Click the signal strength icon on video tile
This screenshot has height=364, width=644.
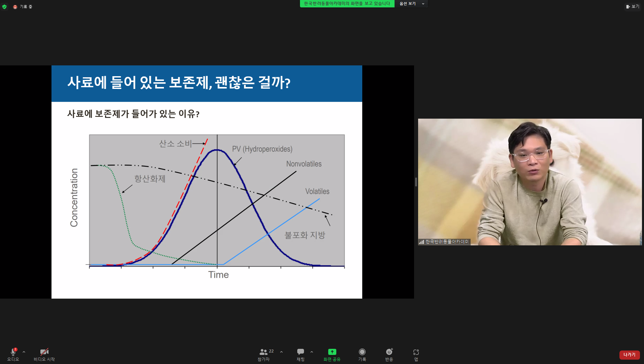click(x=421, y=242)
